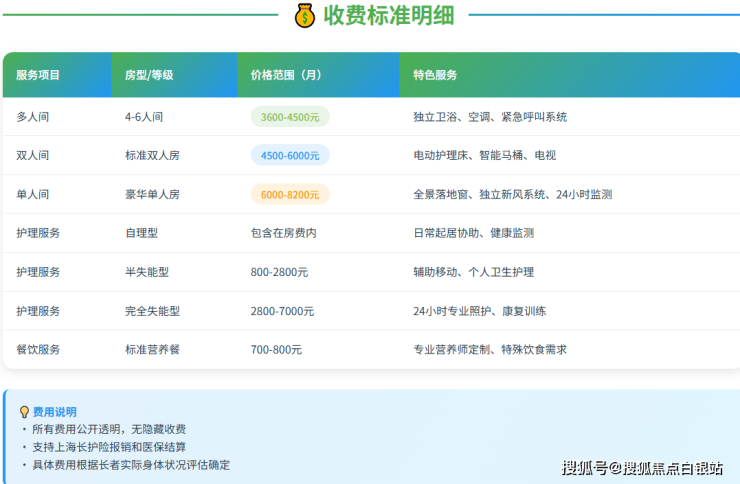Click the money bag icon beside the title
Screen dimensions: 740x484
[305, 15]
